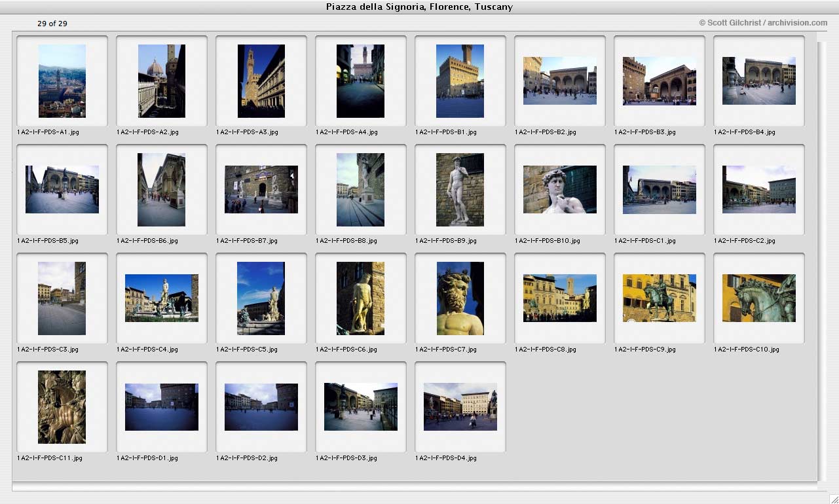Select thumbnail image for PDS-B4
Image resolution: width=839 pixels, height=504 pixels.
(x=759, y=81)
